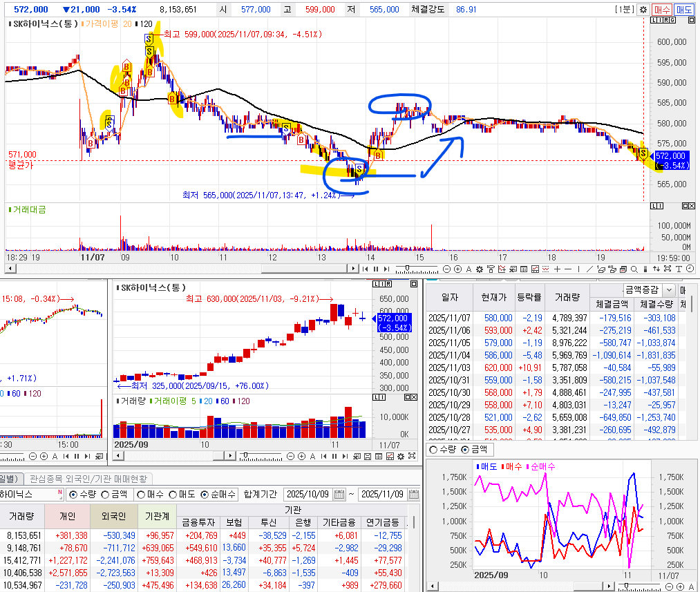Close the 거래대금 sub-pane
Viewport: 700px width, 592px height.
point(692,206)
